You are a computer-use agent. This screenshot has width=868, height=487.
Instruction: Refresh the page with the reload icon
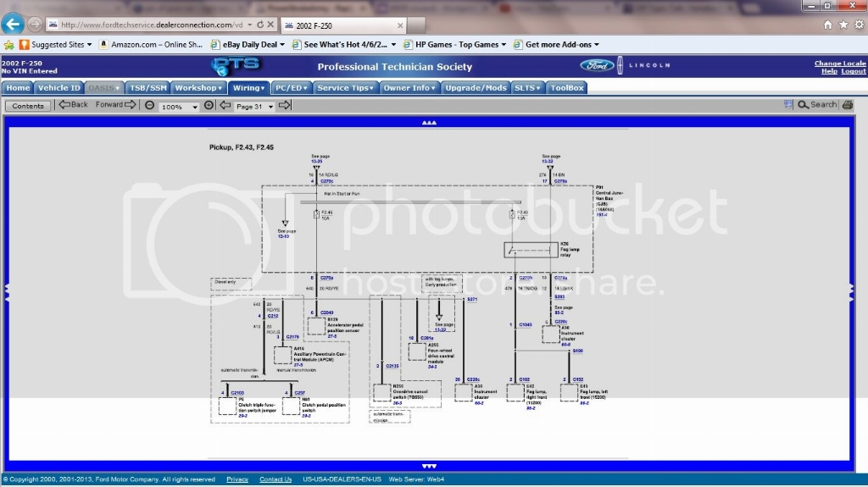point(260,25)
